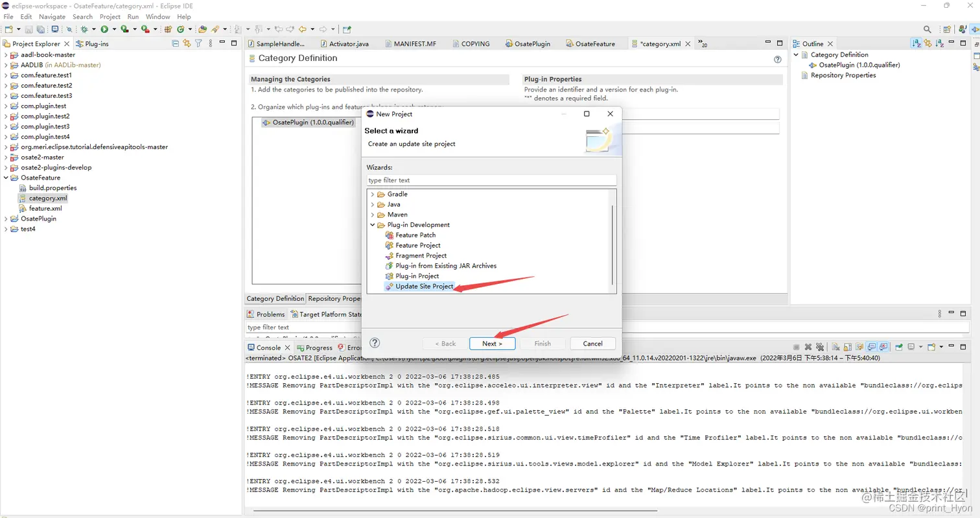Viewport: 980px width, 518px height.
Task: Select Feature Project wizard entry
Action: (x=417, y=245)
